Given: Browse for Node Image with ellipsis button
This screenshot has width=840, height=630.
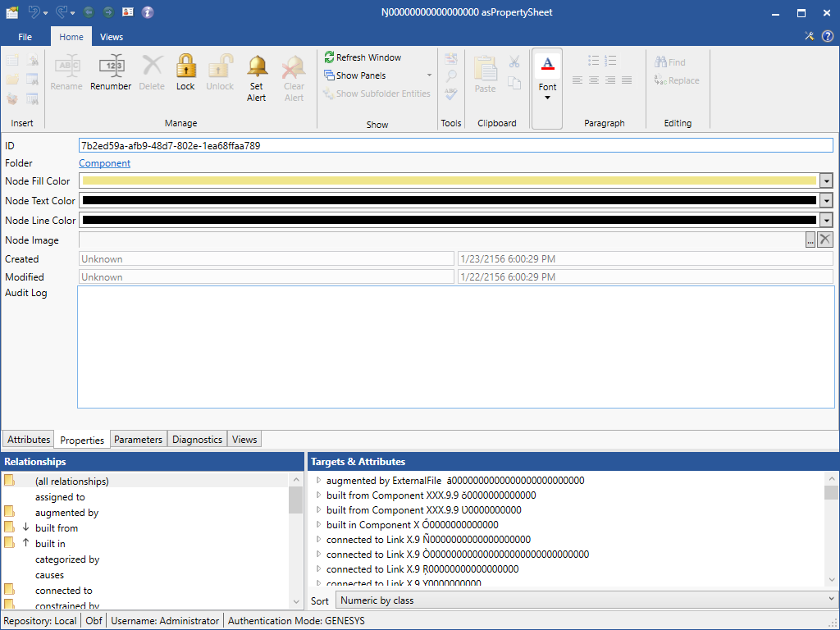Looking at the screenshot, I should 810,240.
